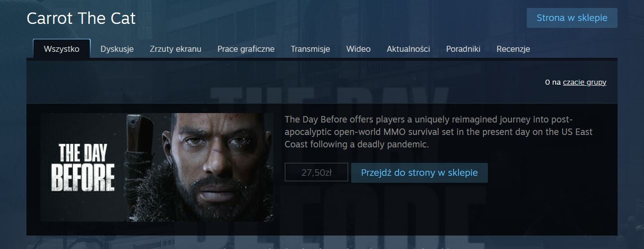
Task: Show the Recenzje tab
Action: point(513,49)
